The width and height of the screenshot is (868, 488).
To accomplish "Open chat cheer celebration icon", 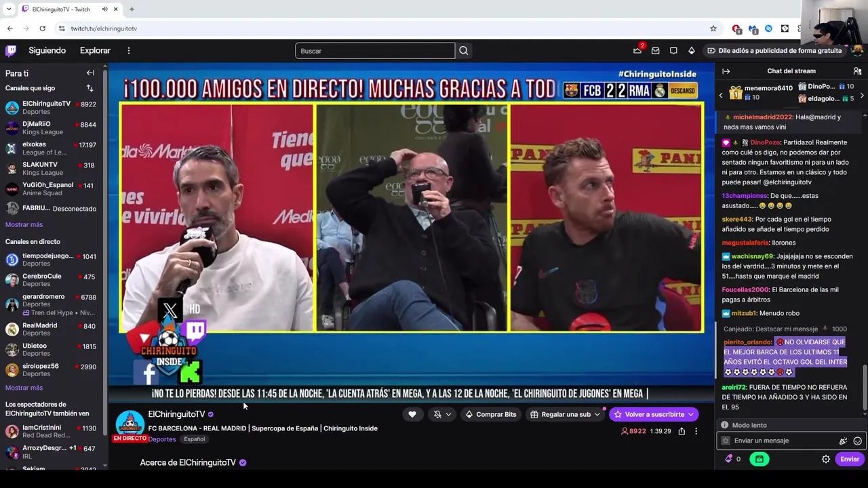I will pos(844,441).
